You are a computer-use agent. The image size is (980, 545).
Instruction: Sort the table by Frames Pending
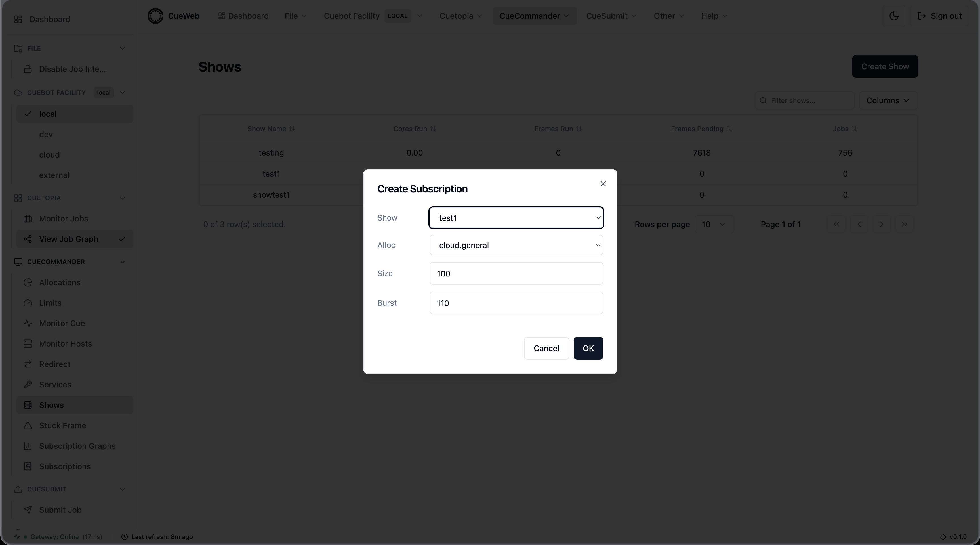(x=701, y=129)
